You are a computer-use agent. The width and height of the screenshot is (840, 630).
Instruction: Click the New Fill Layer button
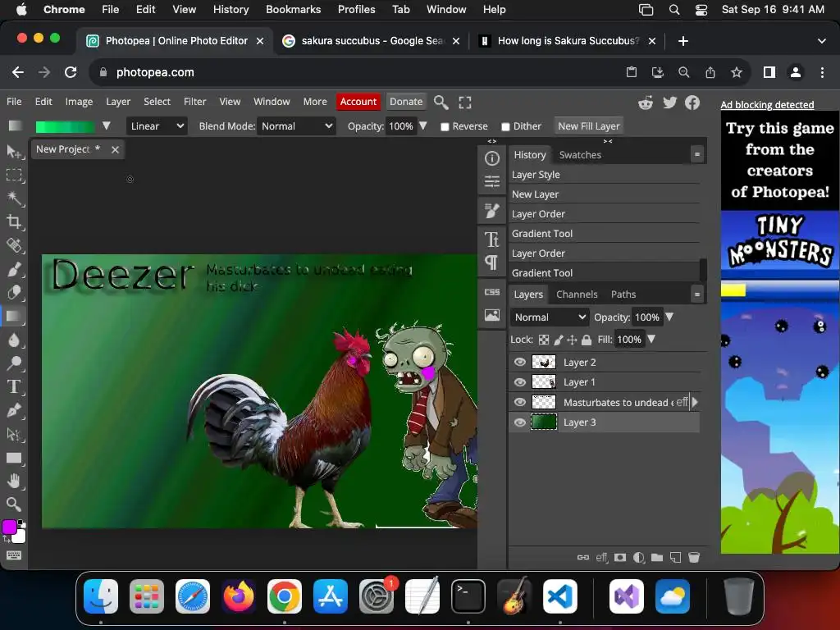[x=589, y=126]
